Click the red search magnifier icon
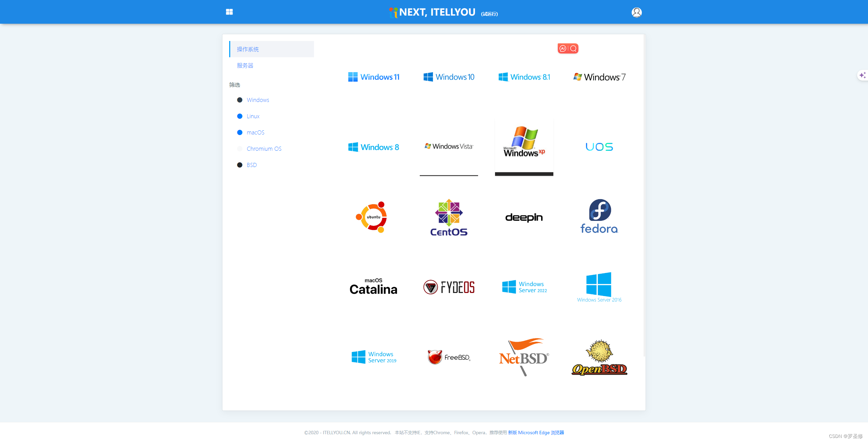Image resolution: width=868 pixels, height=442 pixels. pos(573,48)
